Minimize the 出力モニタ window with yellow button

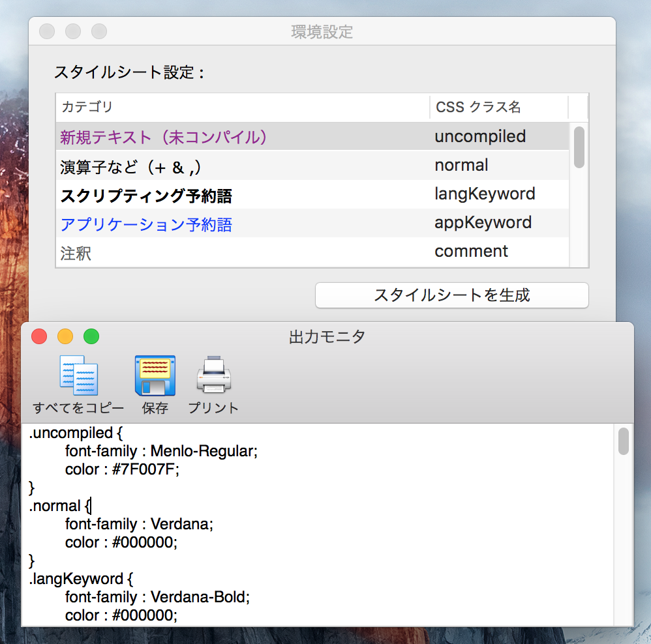(65, 336)
